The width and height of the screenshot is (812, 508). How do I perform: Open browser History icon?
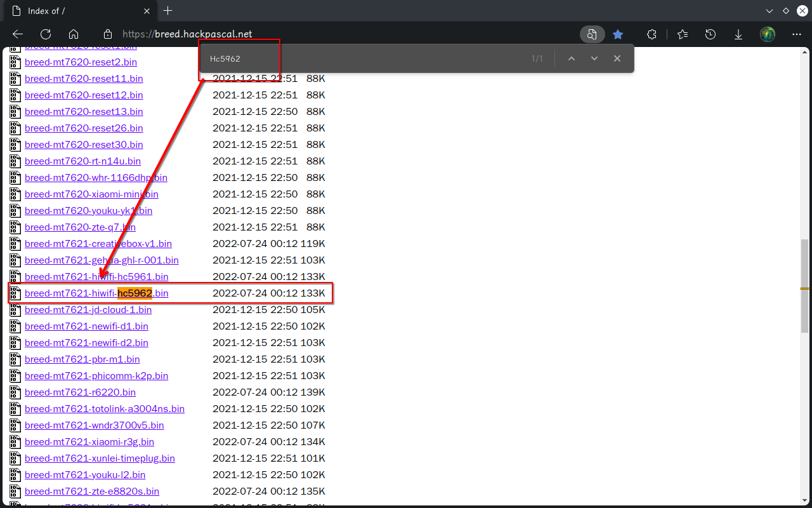(x=710, y=34)
